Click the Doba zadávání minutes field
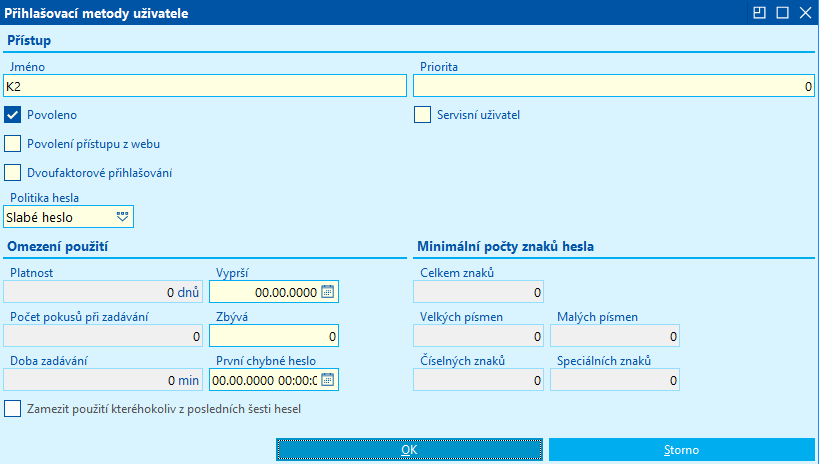Viewport: 819px width, 464px height. coord(103,379)
